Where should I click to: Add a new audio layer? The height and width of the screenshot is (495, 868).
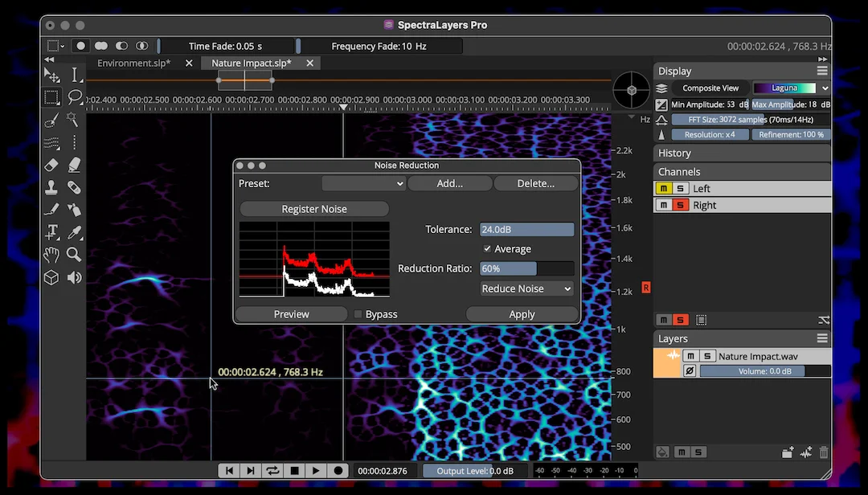(x=806, y=452)
